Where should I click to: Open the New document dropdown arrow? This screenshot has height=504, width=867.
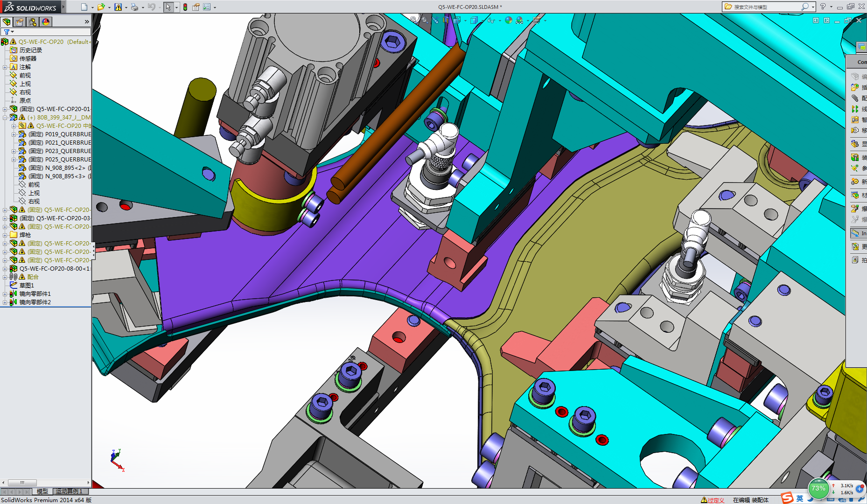pyautogui.click(x=92, y=7)
